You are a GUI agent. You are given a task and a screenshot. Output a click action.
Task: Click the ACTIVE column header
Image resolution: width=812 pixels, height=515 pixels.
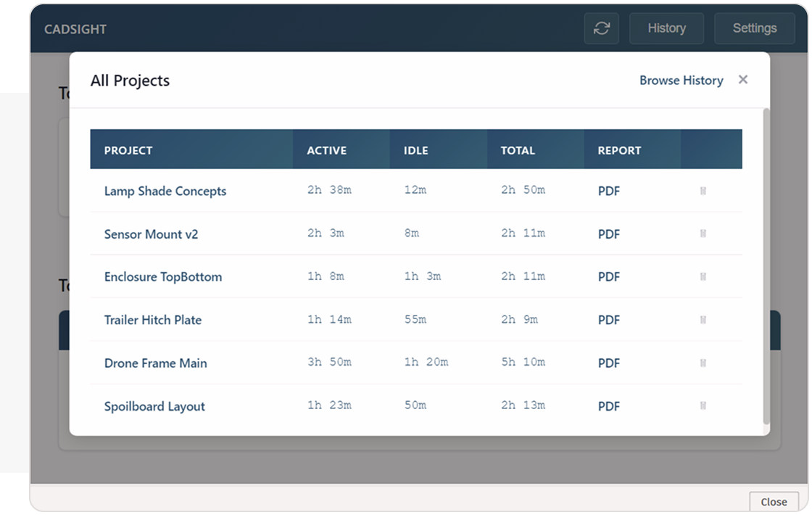[x=326, y=151]
